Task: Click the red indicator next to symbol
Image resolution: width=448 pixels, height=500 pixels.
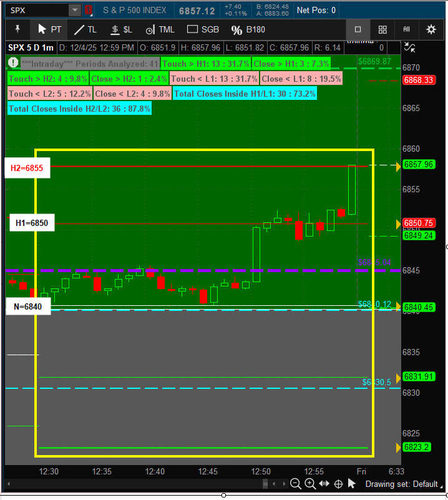Action: (x=88, y=10)
